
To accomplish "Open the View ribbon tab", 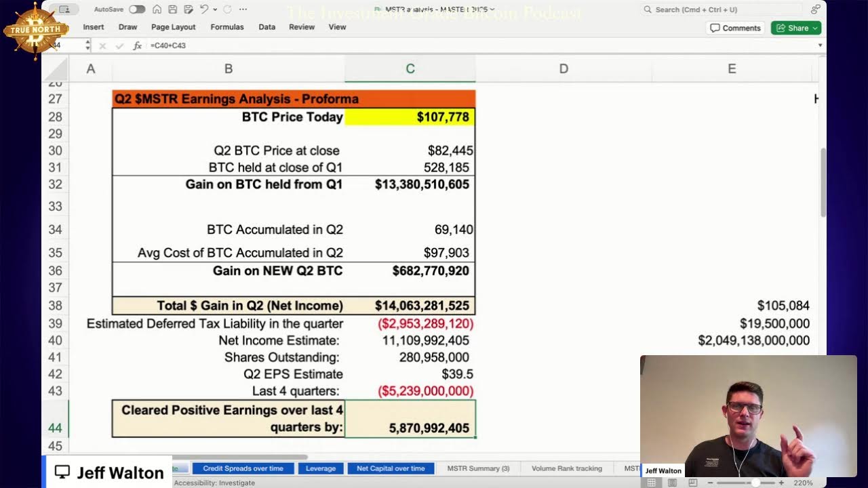I will tap(337, 27).
